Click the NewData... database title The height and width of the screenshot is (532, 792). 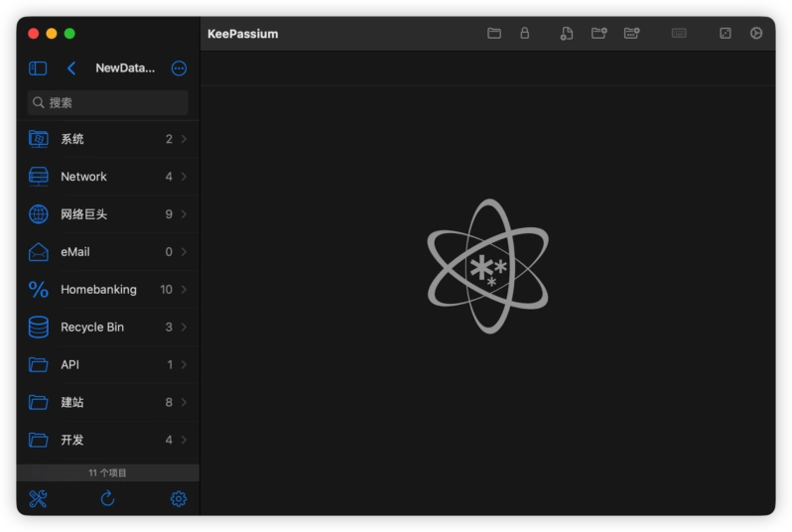click(125, 68)
